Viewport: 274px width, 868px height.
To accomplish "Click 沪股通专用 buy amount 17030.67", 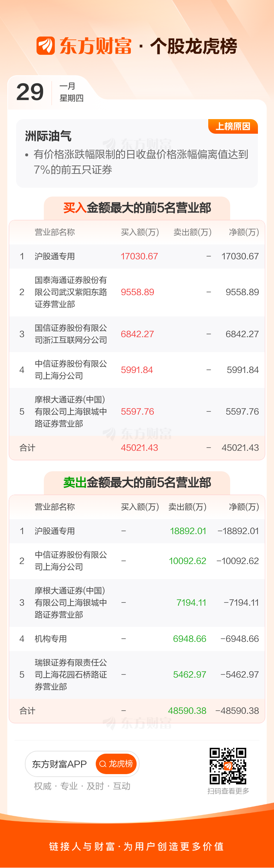I will (139, 256).
